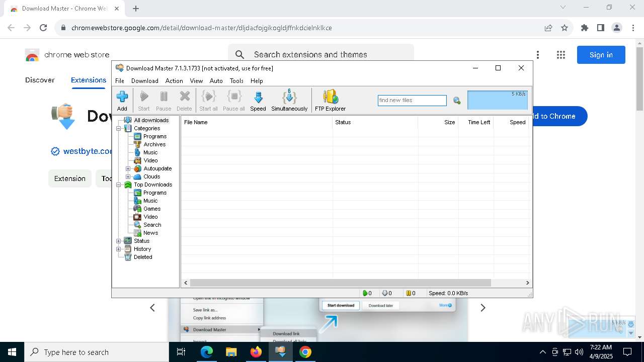Select All downloads in tree
The image size is (644, 362).
point(151,120)
